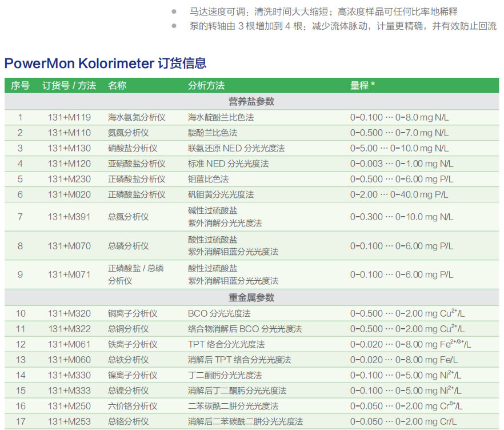Select order number "131+M061"
The height and width of the screenshot is (430, 504).
click(x=69, y=344)
